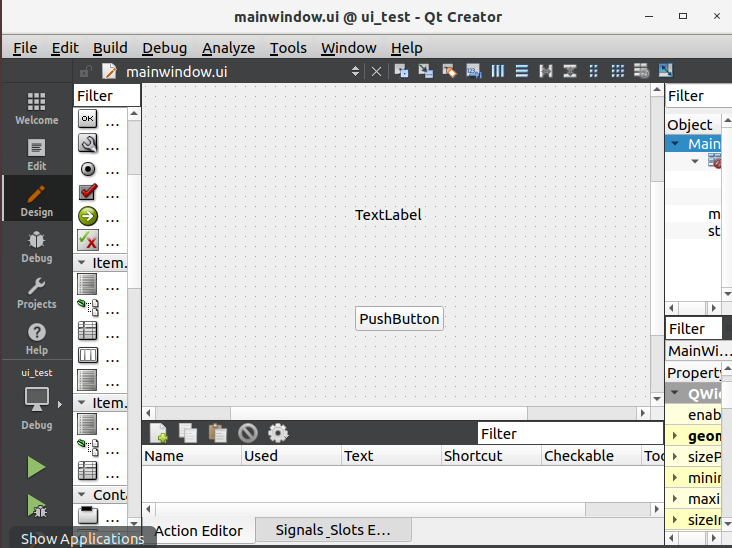
Task: Select TextLabel on the form
Action: tap(388, 215)
